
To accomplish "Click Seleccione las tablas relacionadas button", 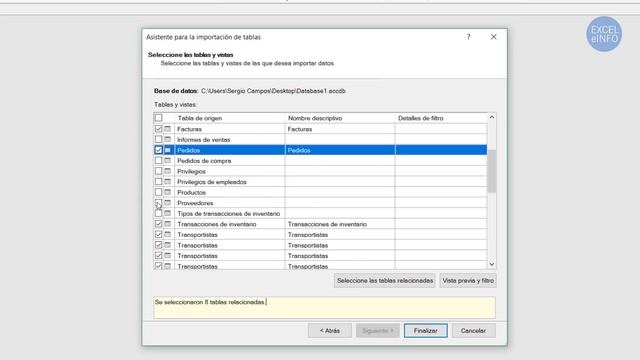I will pyautogui.click(x=384, y=280).
